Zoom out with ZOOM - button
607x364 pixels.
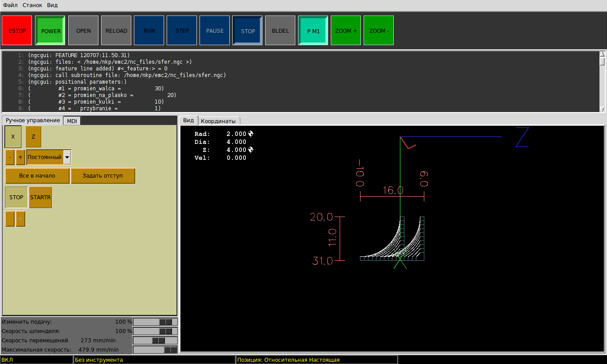[379, 31]
